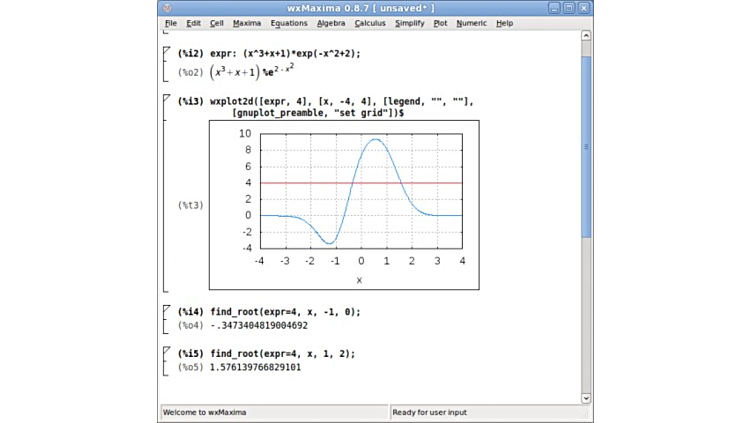Open the Numeric menu
The image size is (752, 423).
point(471,23)
